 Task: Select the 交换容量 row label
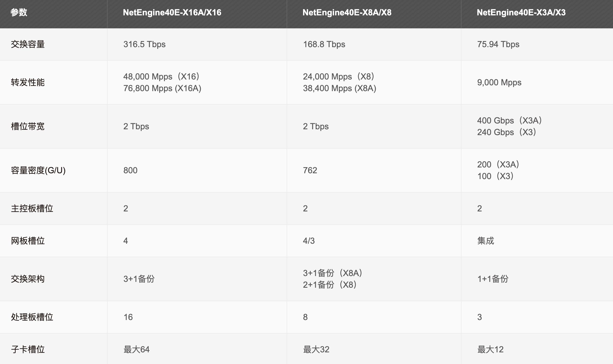[28, 44]
